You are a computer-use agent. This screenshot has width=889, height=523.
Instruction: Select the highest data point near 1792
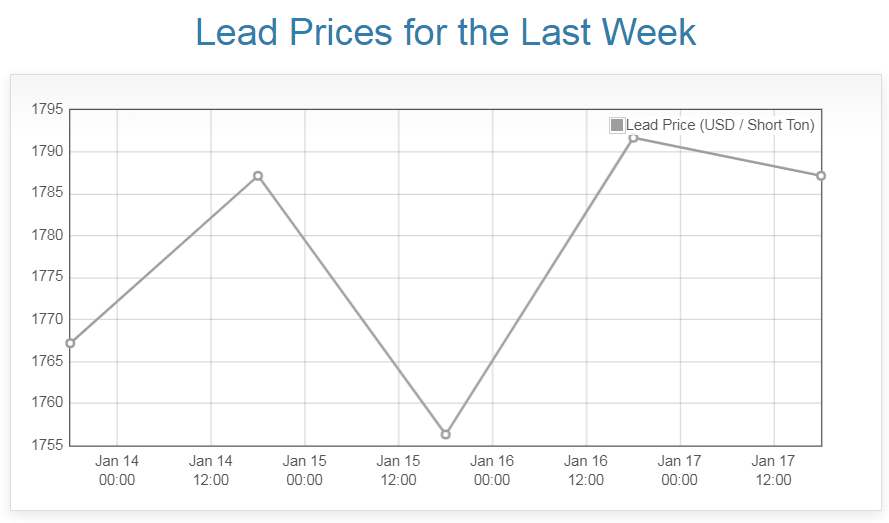633,137
